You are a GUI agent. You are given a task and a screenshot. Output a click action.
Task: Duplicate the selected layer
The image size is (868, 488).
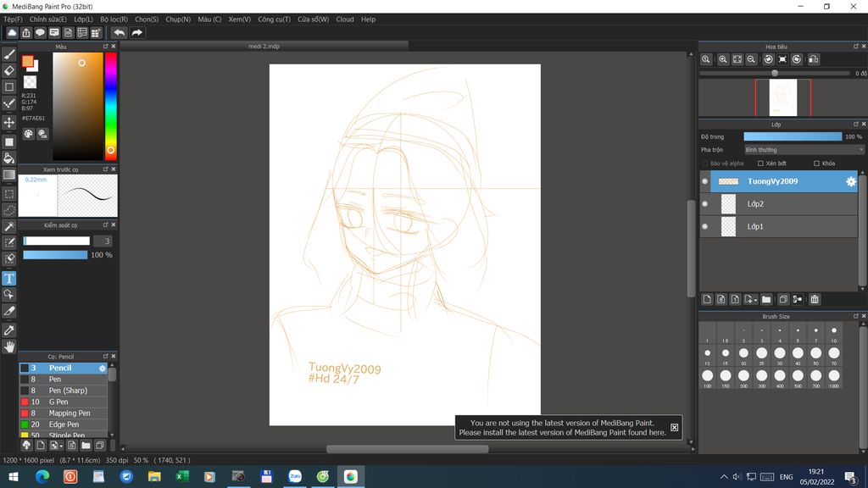(783, 299)
